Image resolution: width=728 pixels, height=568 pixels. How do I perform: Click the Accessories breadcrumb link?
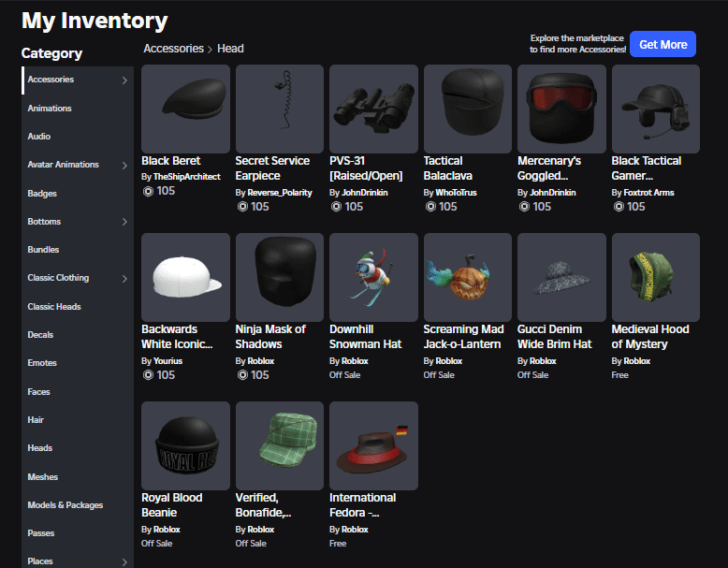point(174,49)
